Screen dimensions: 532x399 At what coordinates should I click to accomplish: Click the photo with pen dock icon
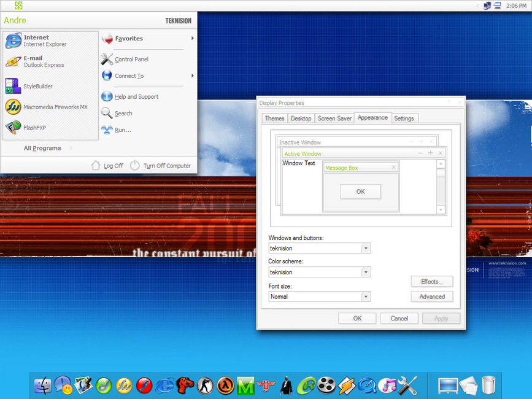tap(83, 385)
